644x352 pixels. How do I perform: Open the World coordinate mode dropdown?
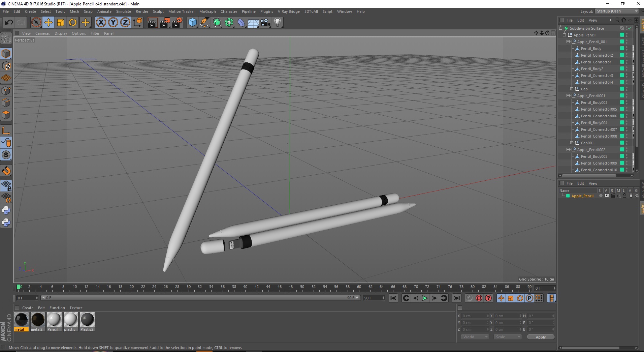[x=475, y=337]
